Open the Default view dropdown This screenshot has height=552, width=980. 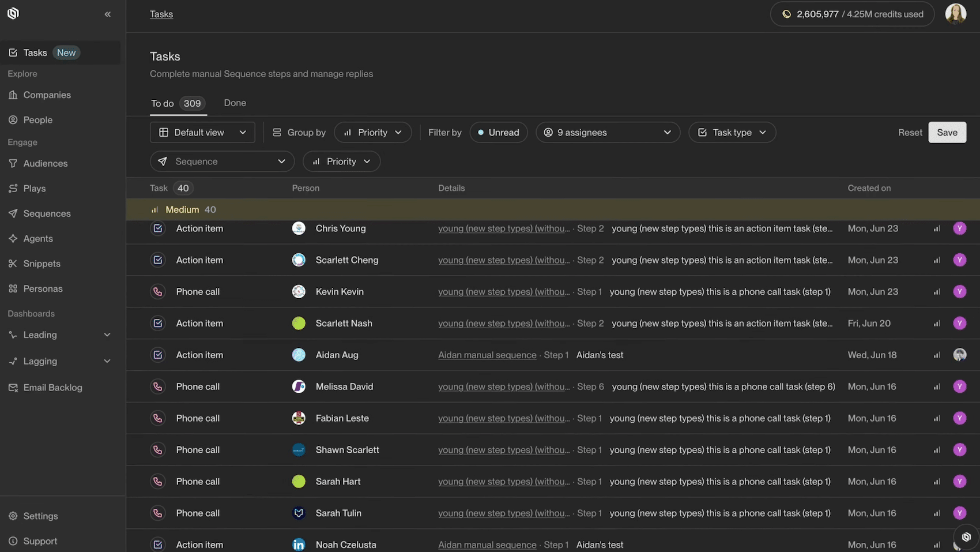point(202,133)
